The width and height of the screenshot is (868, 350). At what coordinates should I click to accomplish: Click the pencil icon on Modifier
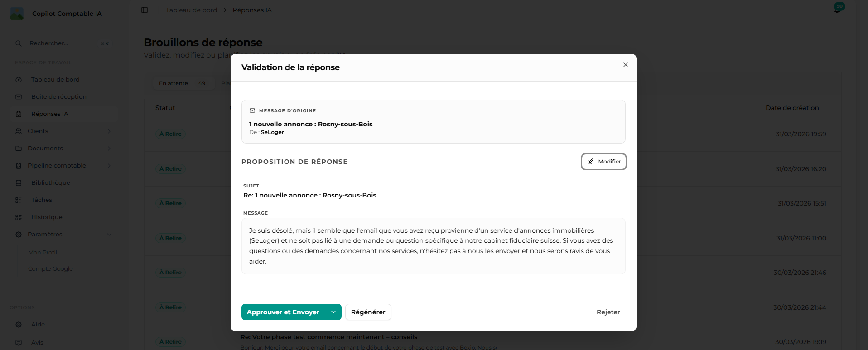pos(590,162)
